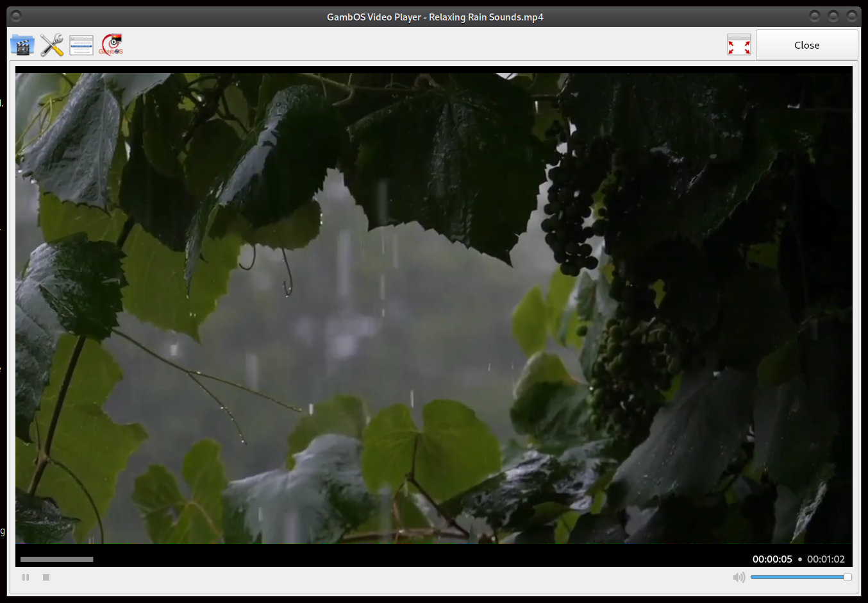Stop the video playback
This screenshot has height=603, width=868.
pyautogui.click(x=46, y=577)
